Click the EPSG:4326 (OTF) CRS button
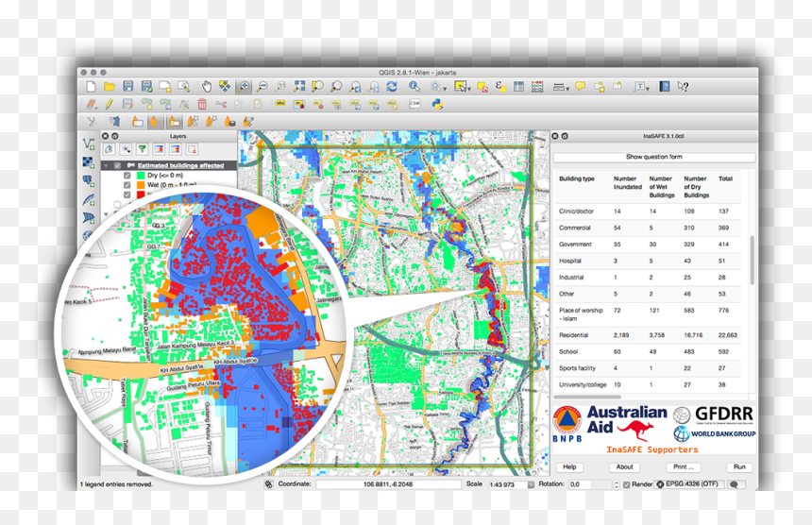812x525 pixels. tap(690, 484)
